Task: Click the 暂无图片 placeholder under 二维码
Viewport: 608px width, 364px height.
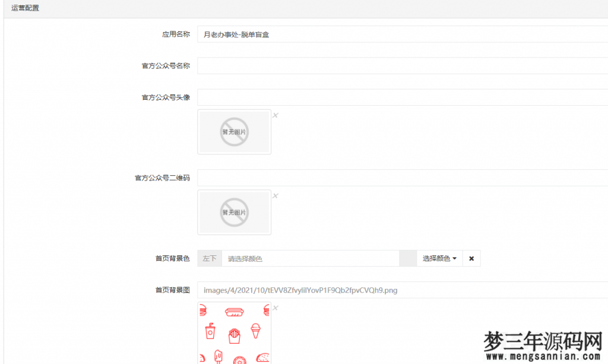Action: click(x=234, y=212)
